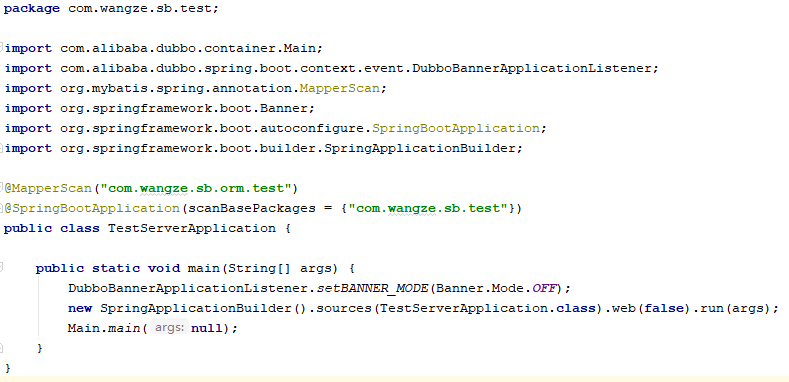Screen dimensions: 789x382
Task: Click the 'args:' parameter hint
Action: tap(170, 328)
